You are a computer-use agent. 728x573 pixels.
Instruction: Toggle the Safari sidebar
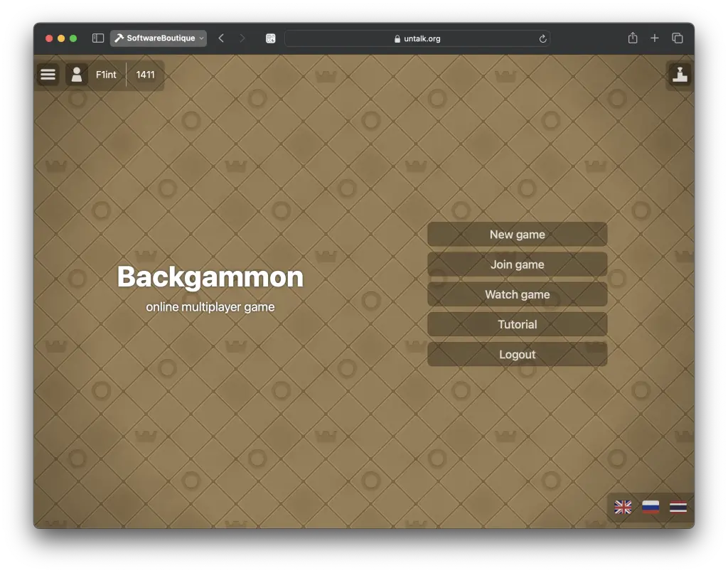98,38
